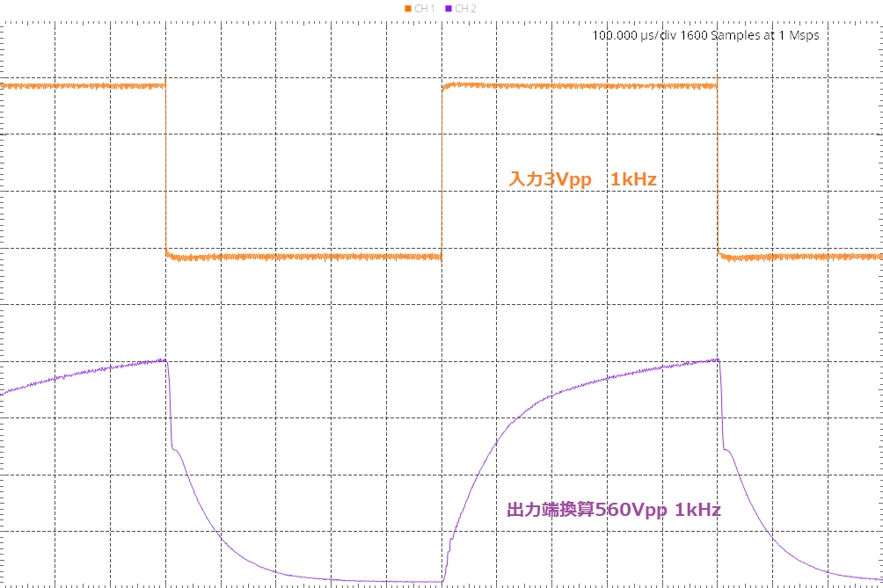
Task: Click the 100.000 µs/div timebase readout
Action: point(634,35)
